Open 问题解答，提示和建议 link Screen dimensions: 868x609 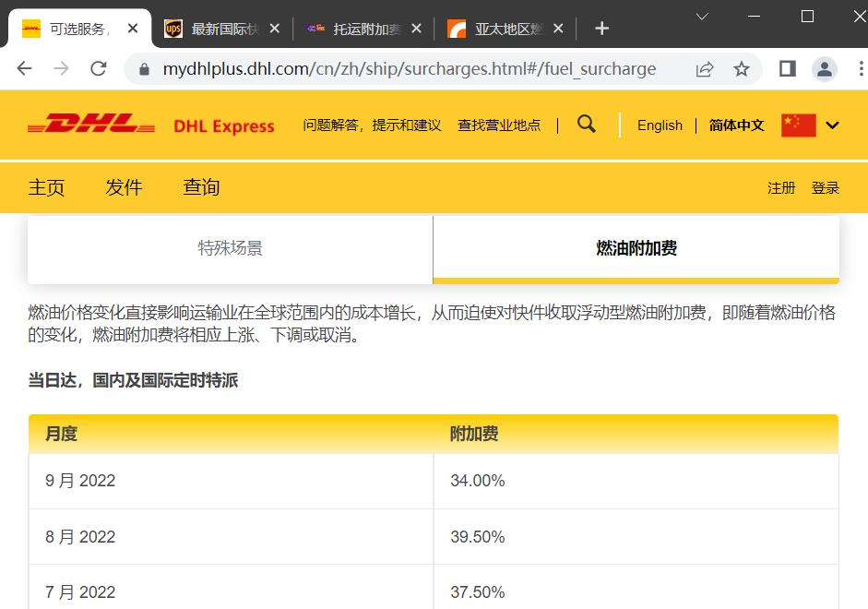click(x=372, y=125)
